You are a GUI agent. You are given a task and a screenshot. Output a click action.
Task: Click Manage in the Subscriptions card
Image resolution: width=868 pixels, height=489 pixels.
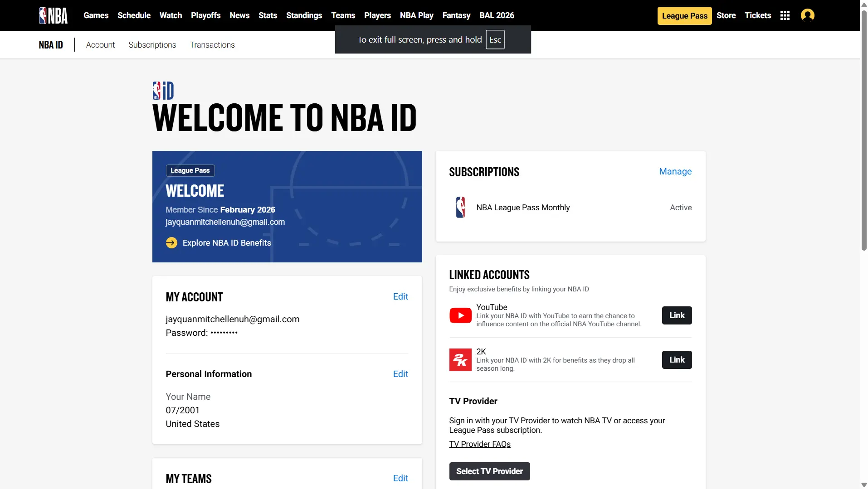pos(675,171)
